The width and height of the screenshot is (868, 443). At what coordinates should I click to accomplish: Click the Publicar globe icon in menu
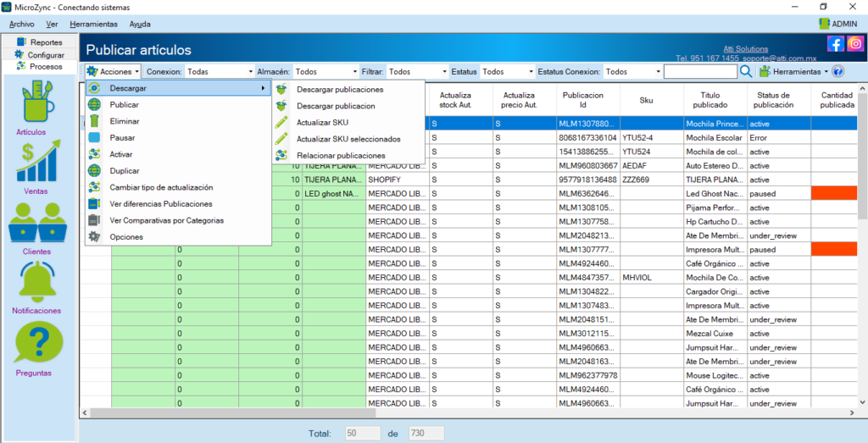tap(95, 104)
